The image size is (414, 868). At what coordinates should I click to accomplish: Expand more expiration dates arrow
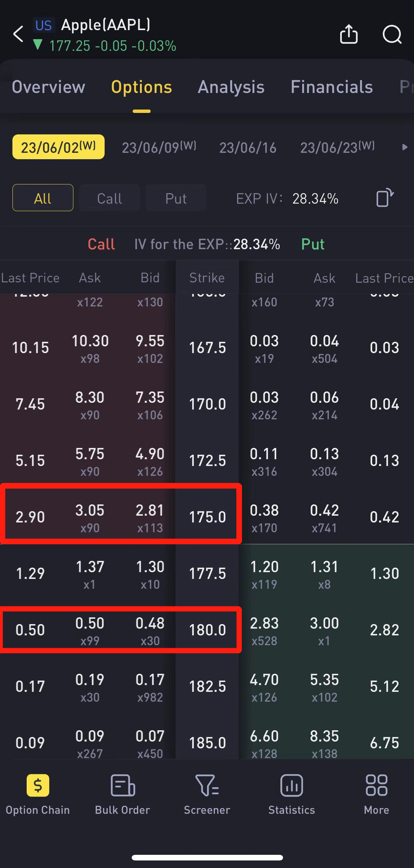(405, 147)
